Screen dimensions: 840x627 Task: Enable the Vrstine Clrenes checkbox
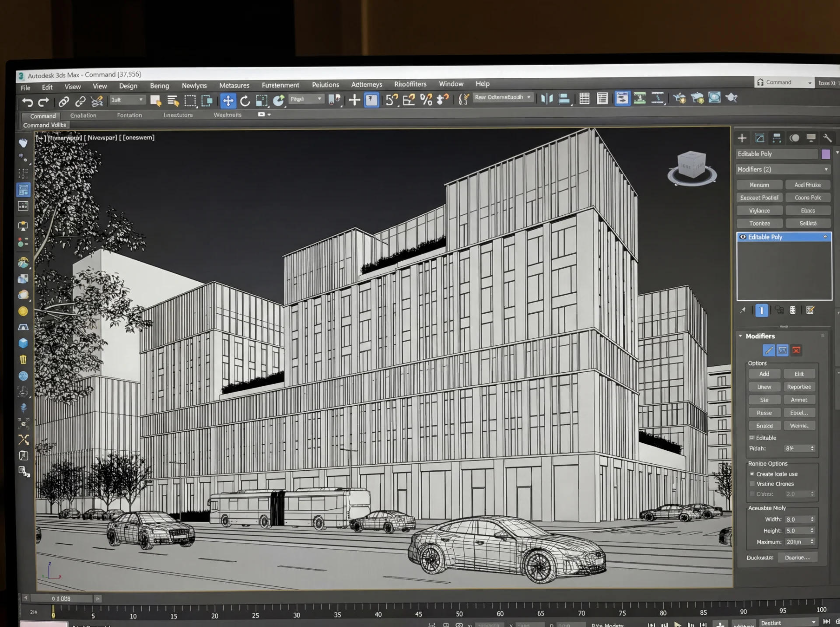pyautogui.click(x=752, y=484)
